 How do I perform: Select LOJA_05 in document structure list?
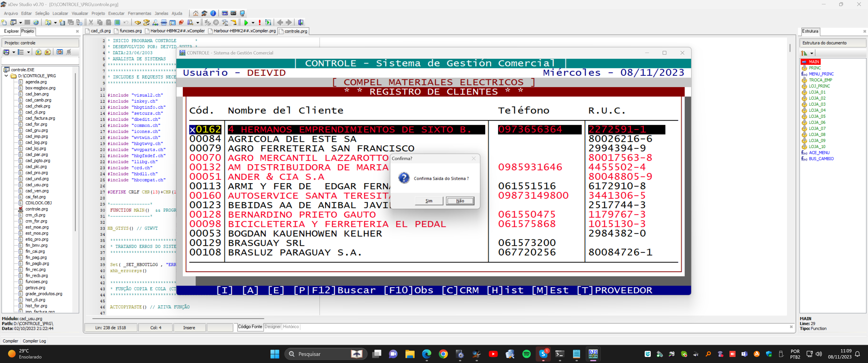817,116
